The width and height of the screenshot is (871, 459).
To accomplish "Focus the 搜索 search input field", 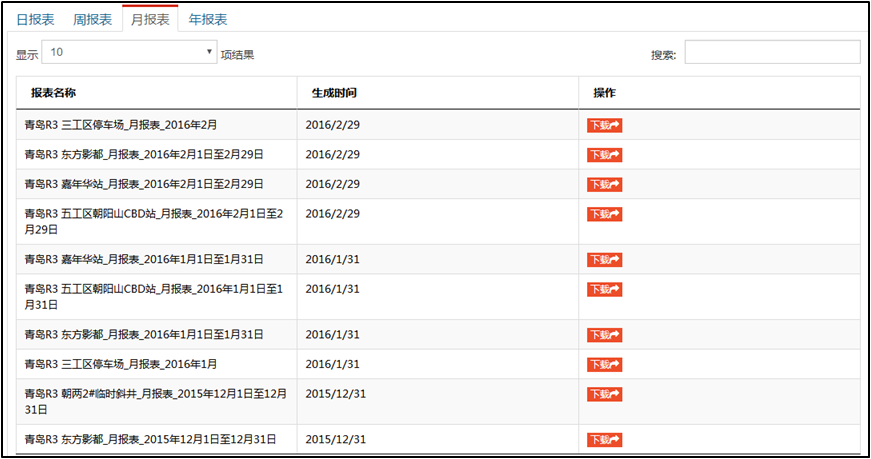I will 772,52.
